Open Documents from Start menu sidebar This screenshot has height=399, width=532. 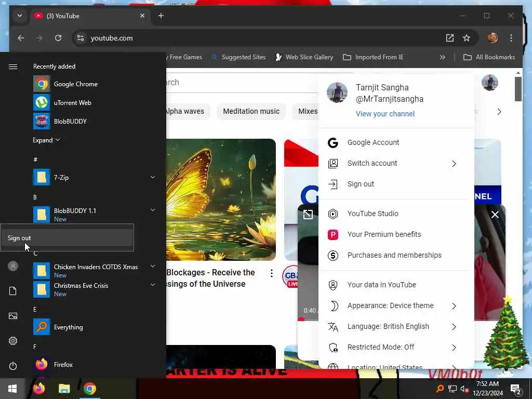tap(13, 291)
